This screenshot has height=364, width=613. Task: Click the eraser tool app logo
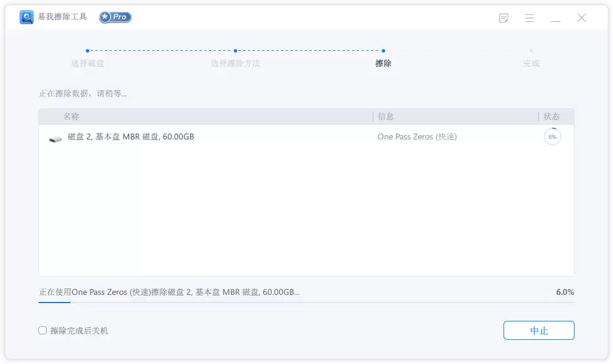click(x=27, y=17)
